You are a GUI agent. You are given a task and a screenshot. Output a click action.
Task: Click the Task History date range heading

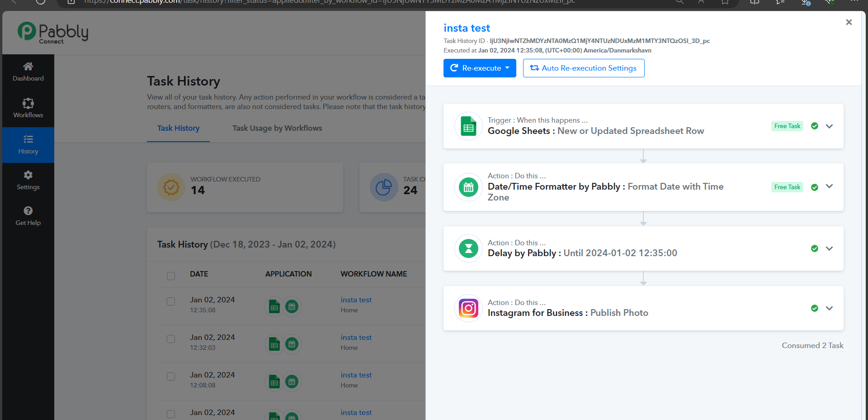tap(246, 244)
